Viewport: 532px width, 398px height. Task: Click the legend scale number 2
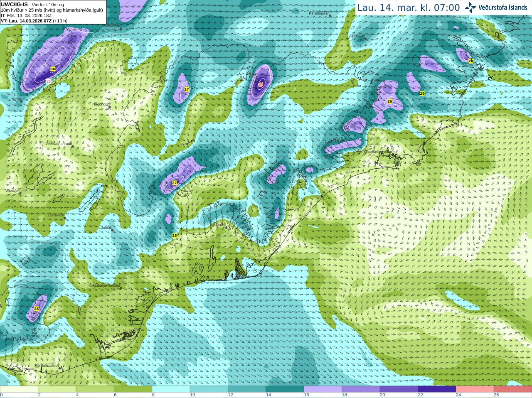pyautogui.click(x=39, y=395)
